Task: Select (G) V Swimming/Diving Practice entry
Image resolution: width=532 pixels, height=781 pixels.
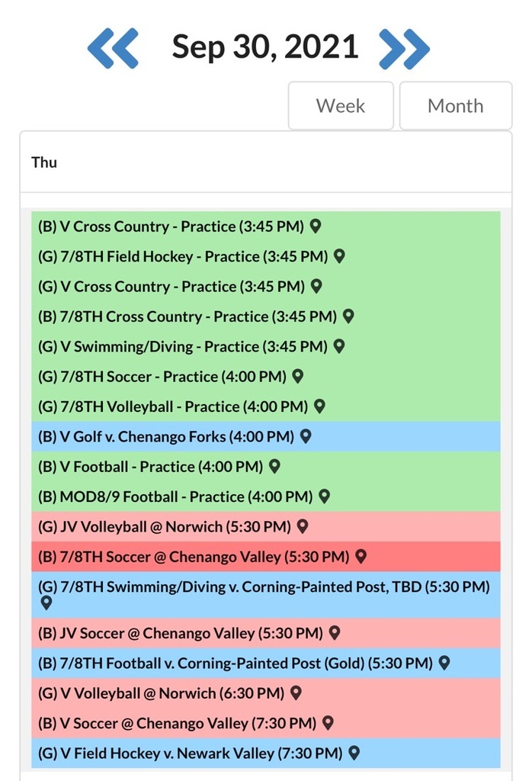Action: [266, 346]
